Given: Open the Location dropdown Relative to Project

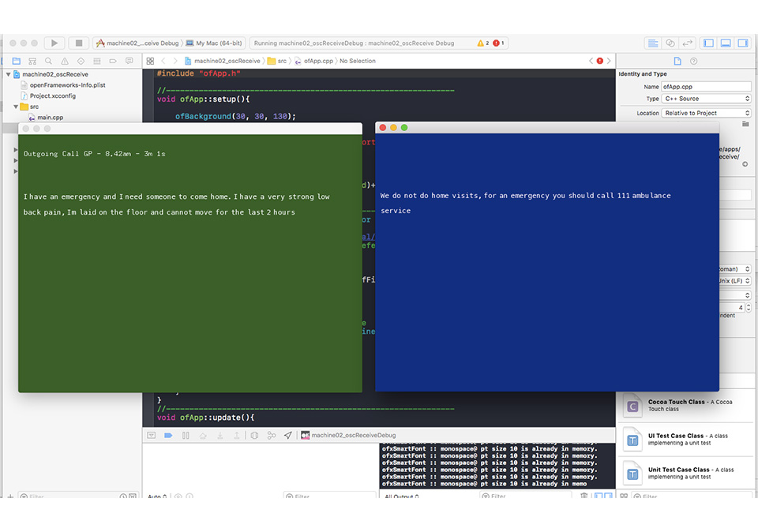Looking at the screenshot, I should 706,113.
